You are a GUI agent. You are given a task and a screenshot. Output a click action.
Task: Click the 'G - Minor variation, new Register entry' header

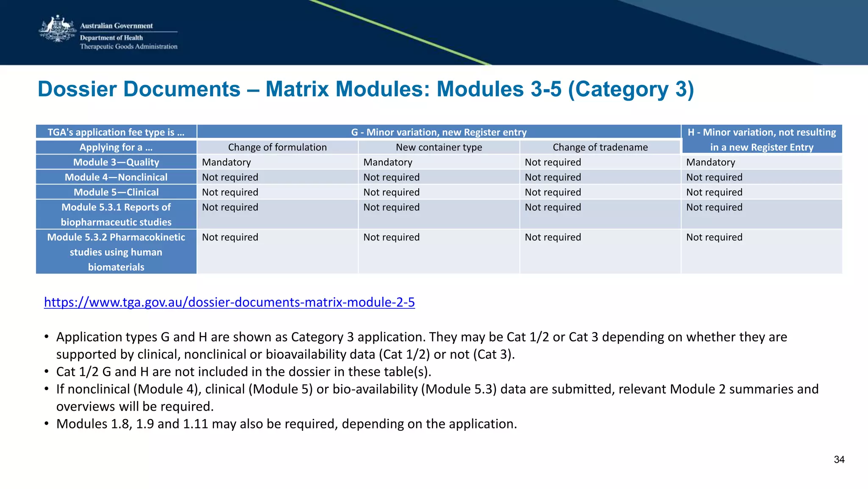point(439,132)
